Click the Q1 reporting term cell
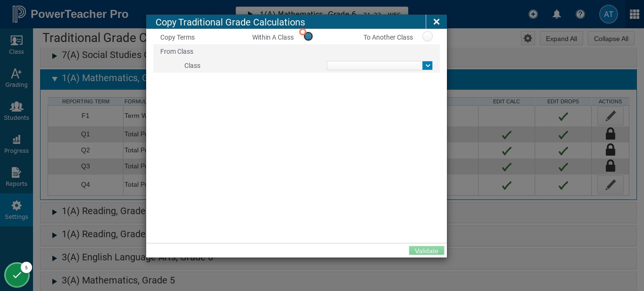The height and width of the screenshot is (291, 644). (85, 134)
